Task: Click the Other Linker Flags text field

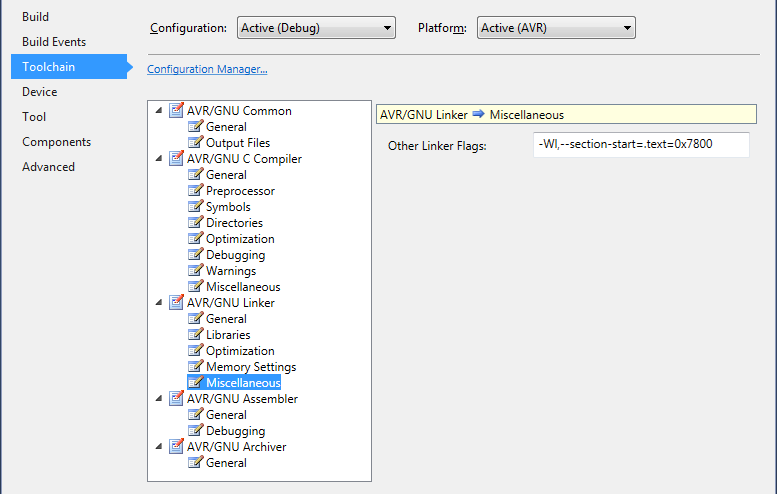Action: tap(642, 146)
